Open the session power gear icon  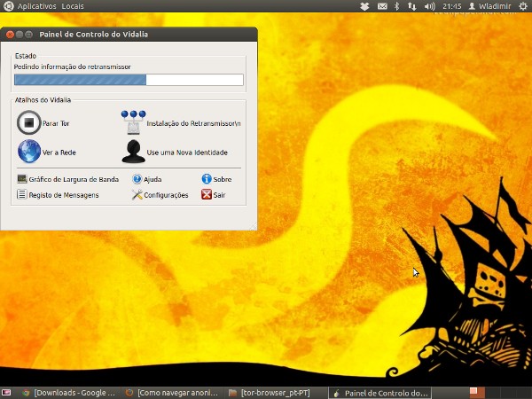(523, 6)
